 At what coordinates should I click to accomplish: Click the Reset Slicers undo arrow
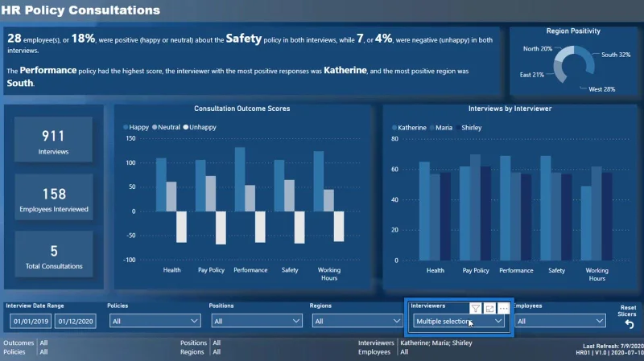pos(630,324)
